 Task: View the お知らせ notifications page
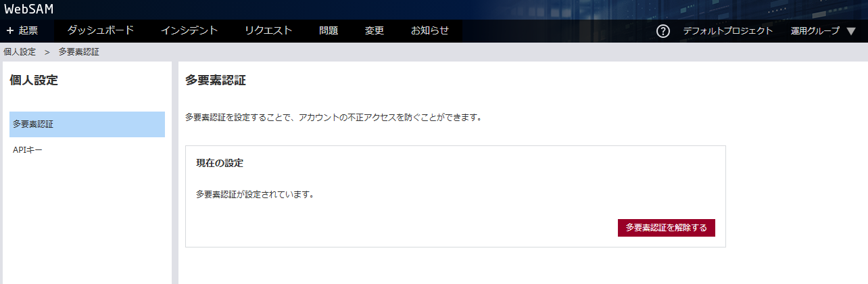(430, 30)
